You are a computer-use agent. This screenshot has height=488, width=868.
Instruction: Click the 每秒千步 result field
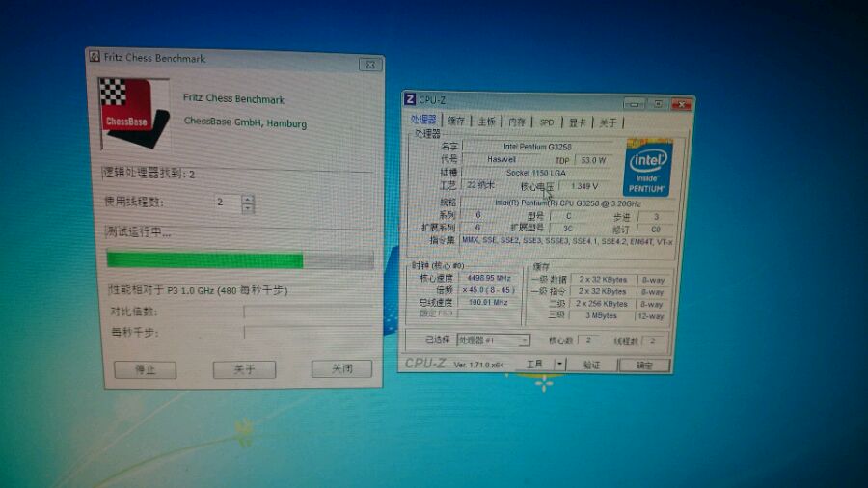click(x=308, y=332)
